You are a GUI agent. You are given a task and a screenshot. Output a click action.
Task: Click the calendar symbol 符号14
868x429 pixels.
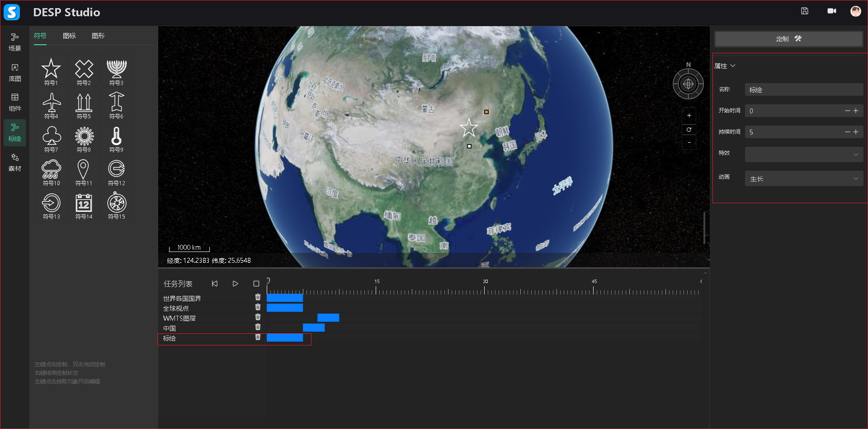click(84, 203)
